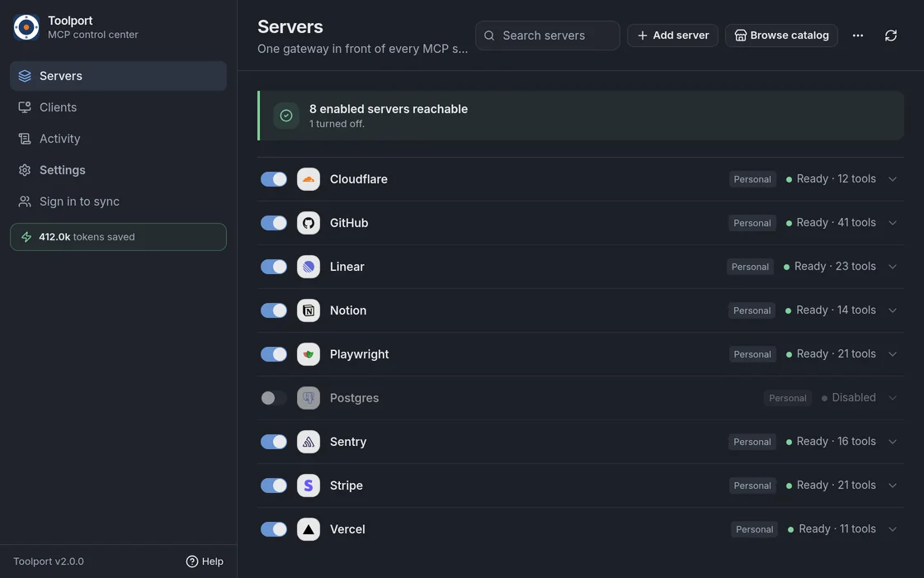This screenshot has width=924, height=578.
Task: Open the Settings page
Action: click(x=119, y=170)
